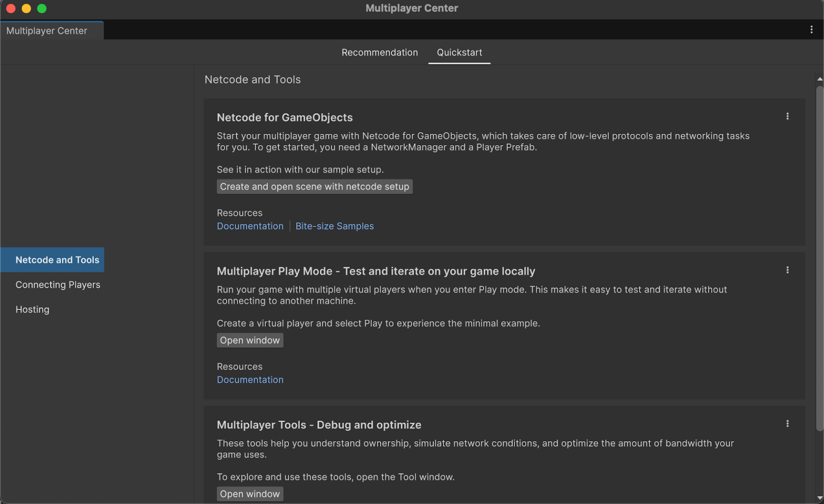Click the scrollbar up arrow
The image size is (824, 504).
[820, 79]
